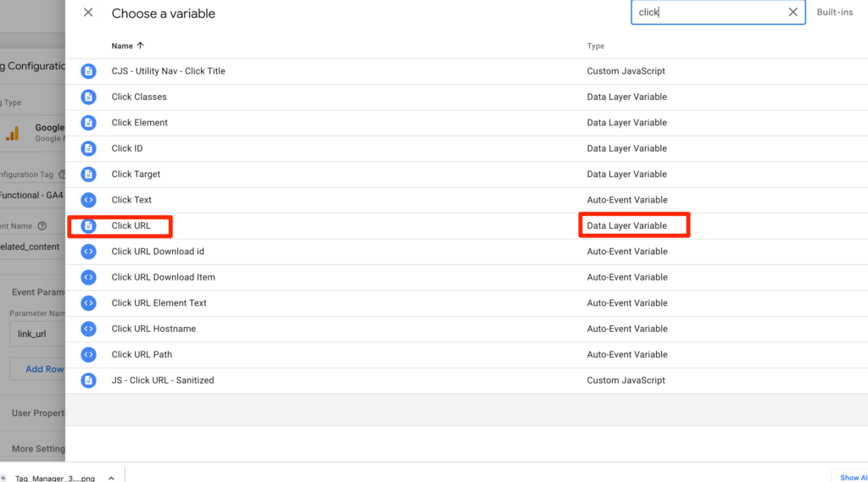Expand the download file options chevron
Image resolution: width=868 pixels, height=482 pixels.
coord(111,478)
